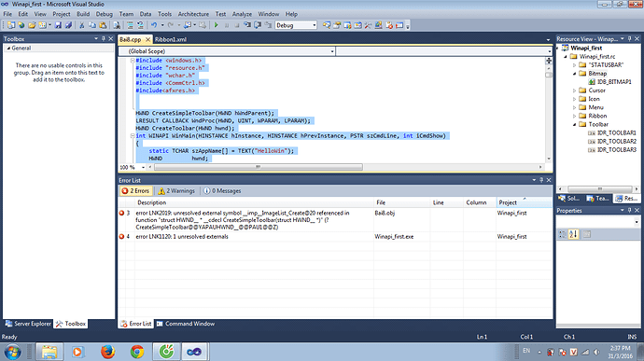
Task: Toggle auto-hide pin on Properties panel
Action: pyautogui.click(x=630, y=210)
